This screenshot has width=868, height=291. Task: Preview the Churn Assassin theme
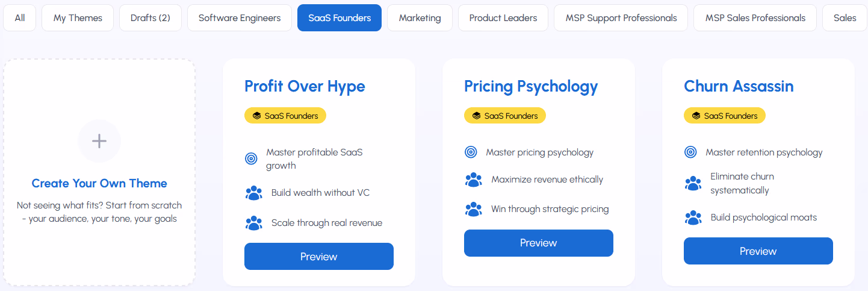coord(758,251)
